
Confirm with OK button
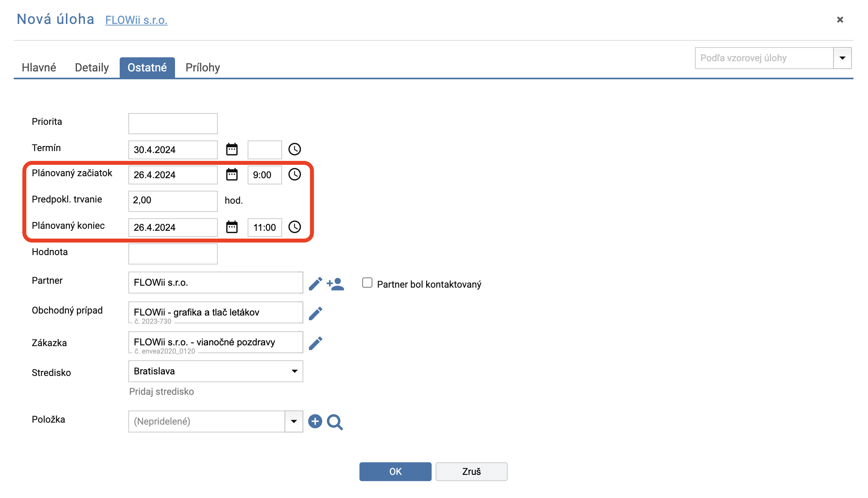[x=396, y=472]
